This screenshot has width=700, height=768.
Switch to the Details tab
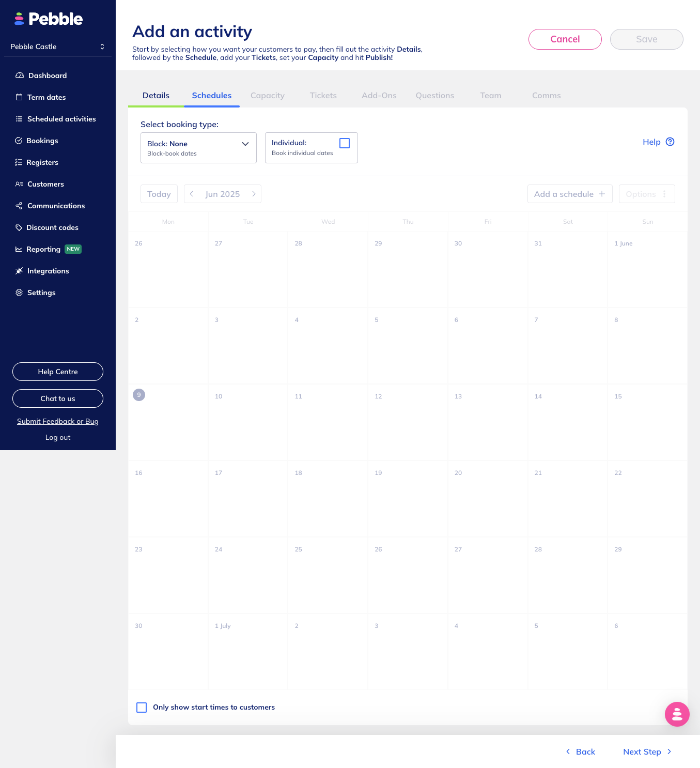tap(156, 96)
